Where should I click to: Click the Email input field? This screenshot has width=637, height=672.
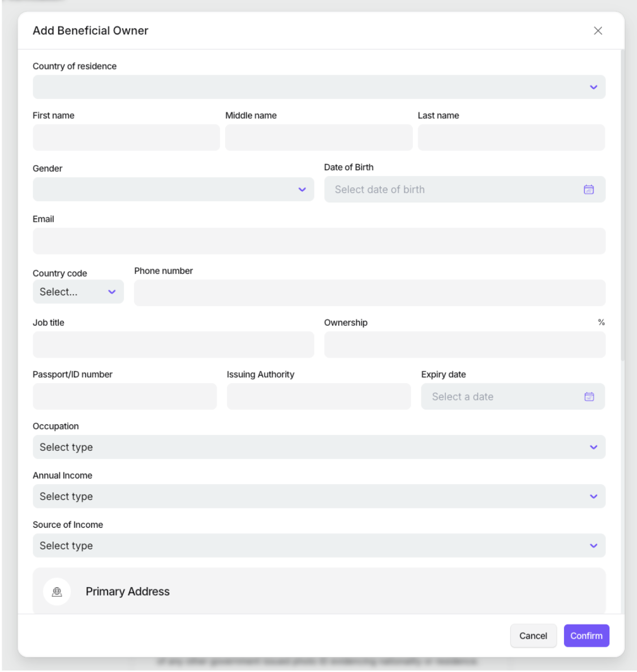coord(319,241)
